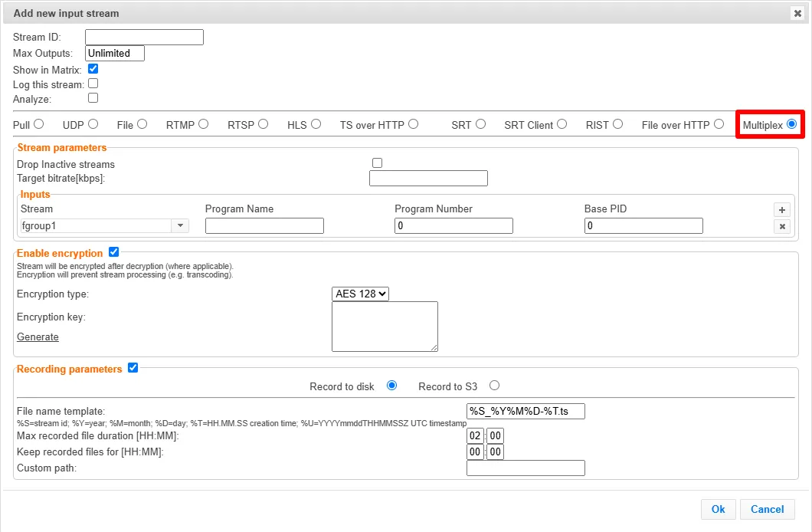Screen dimensions: 812x532
Task: Enable Log this stream checkbox
Action: click(93, 84)
